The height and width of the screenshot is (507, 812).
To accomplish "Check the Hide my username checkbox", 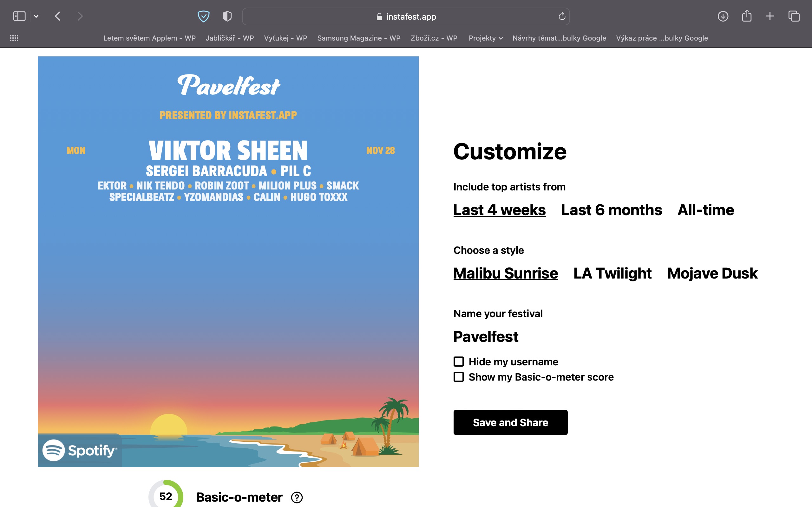I will (x=459, y=362).
